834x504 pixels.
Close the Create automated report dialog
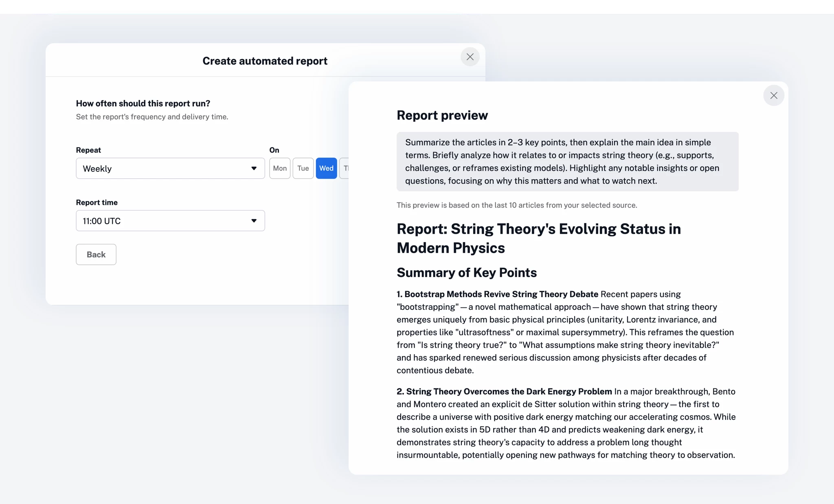click(x=470, y=57)
